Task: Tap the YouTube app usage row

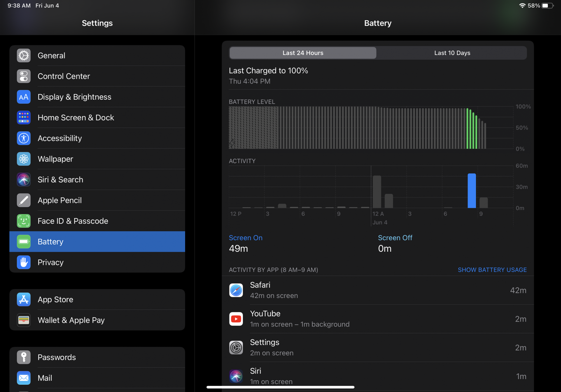Action: pyautogui.click(x=377, y=319)
